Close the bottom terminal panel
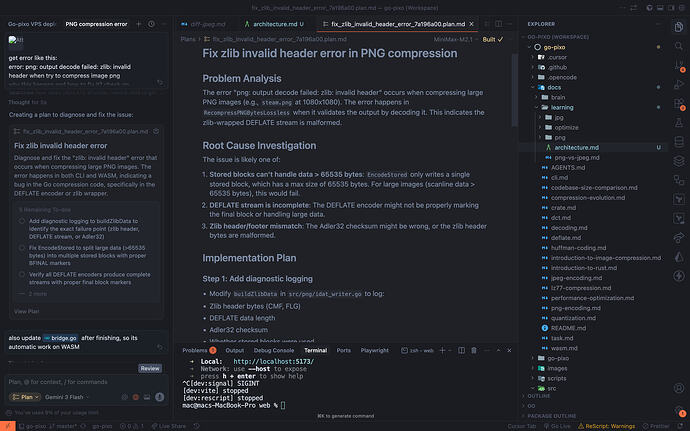 509,350
